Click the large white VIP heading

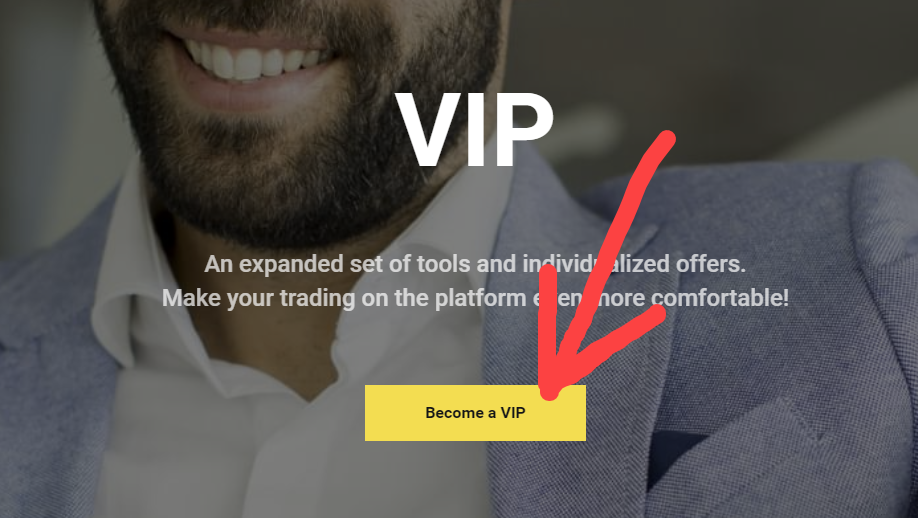tap(475, 131)
